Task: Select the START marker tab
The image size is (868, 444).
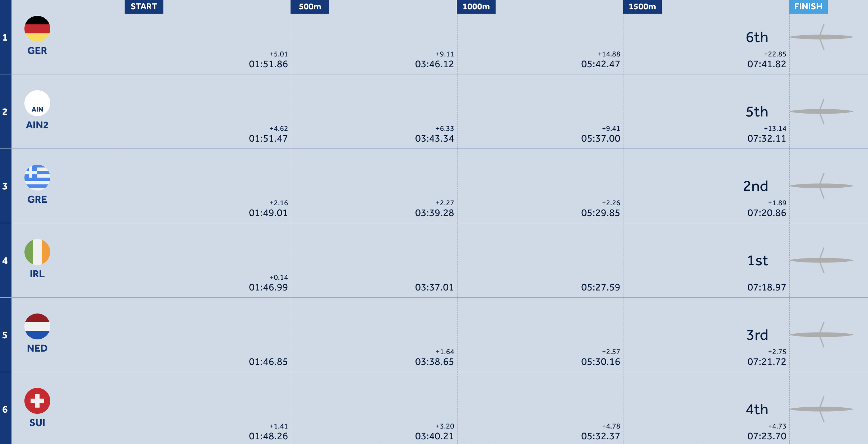Action: (144, 6)
